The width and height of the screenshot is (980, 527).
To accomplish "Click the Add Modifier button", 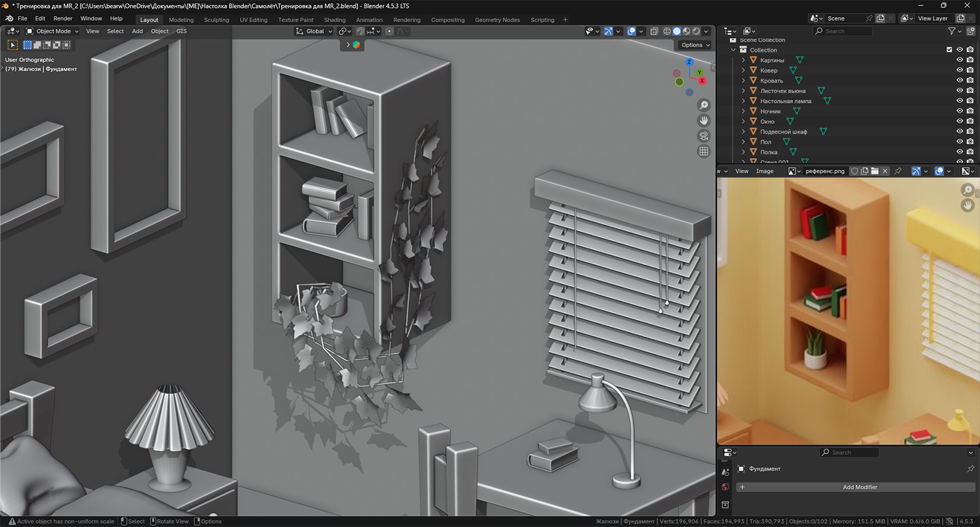I will click(859, 487).
